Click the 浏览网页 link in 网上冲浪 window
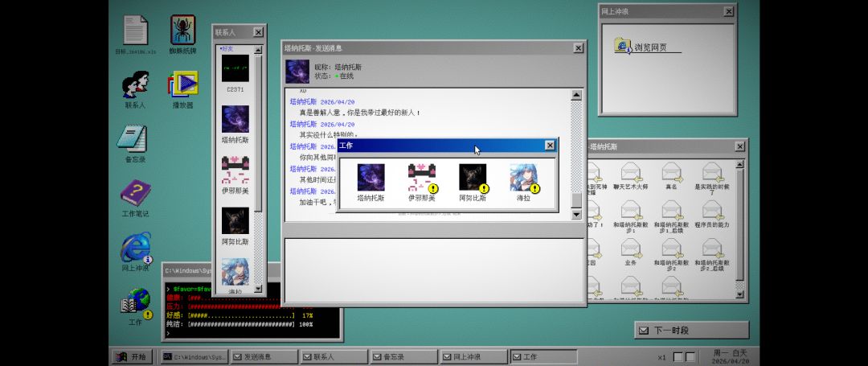This screenshot has width=868, height=366. [x=650, y=47]
